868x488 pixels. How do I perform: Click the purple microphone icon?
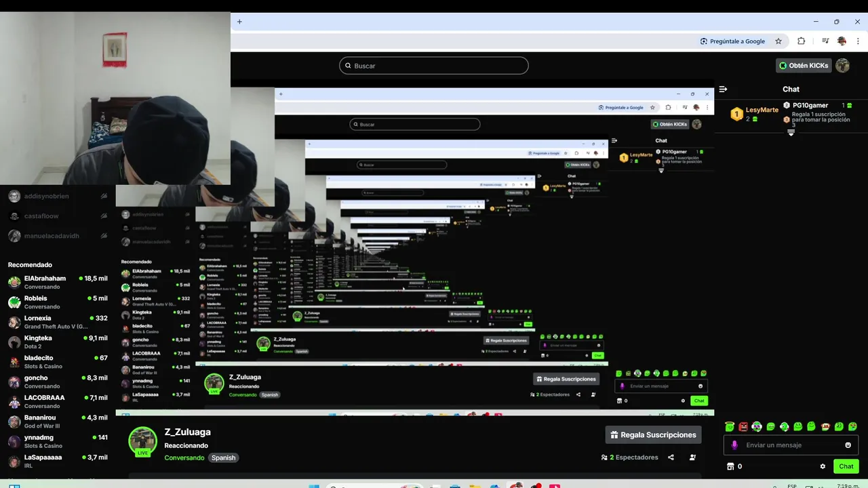pyautogui.click(x=734, y=445)
